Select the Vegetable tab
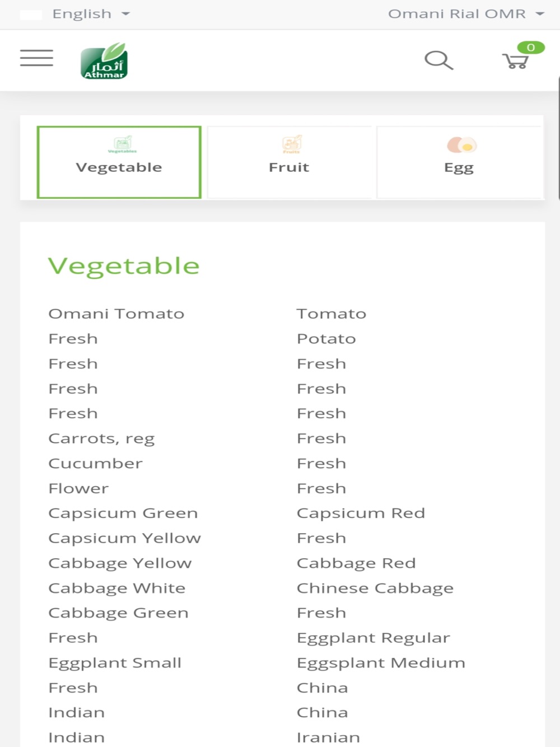The height and width of the screenshot is (747, 560). (x=119, y=162)
